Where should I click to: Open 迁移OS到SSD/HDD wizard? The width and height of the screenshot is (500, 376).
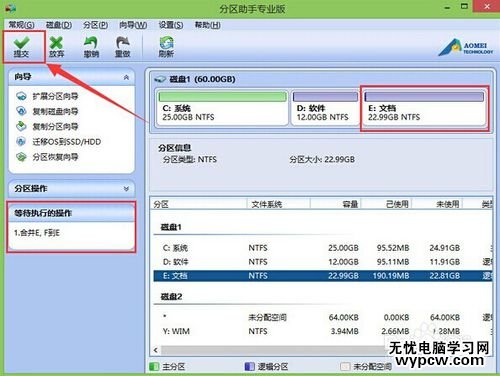(67, 142)
